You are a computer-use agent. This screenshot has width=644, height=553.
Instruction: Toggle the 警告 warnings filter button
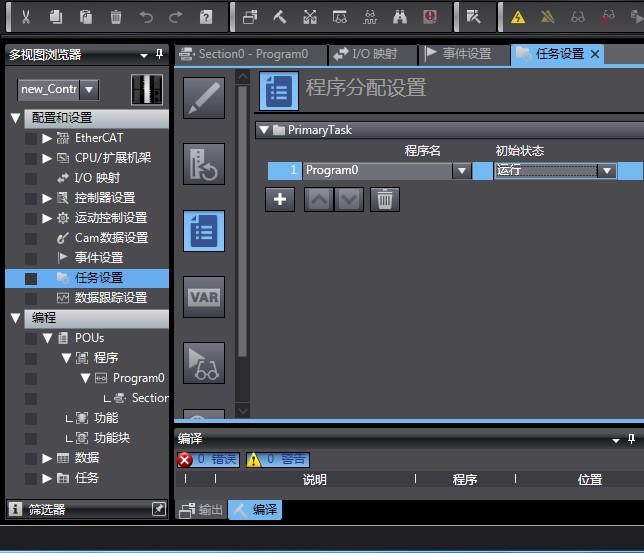(x=277, y=459)
